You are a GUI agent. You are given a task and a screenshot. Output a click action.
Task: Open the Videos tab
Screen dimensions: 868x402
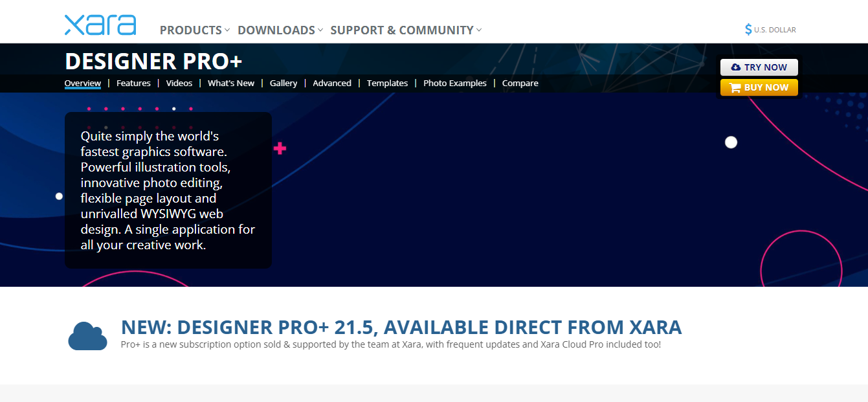coord(179,83)
